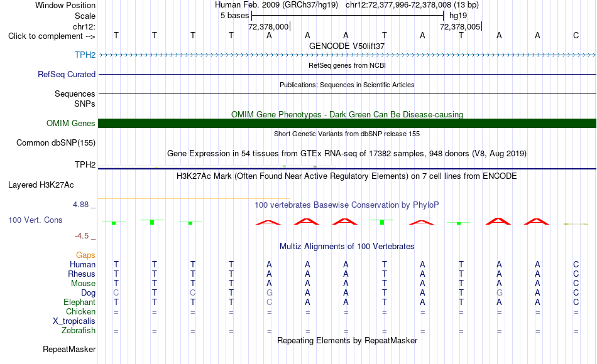Click the TPH2 GENCODE gene label

tap(85, 55)
